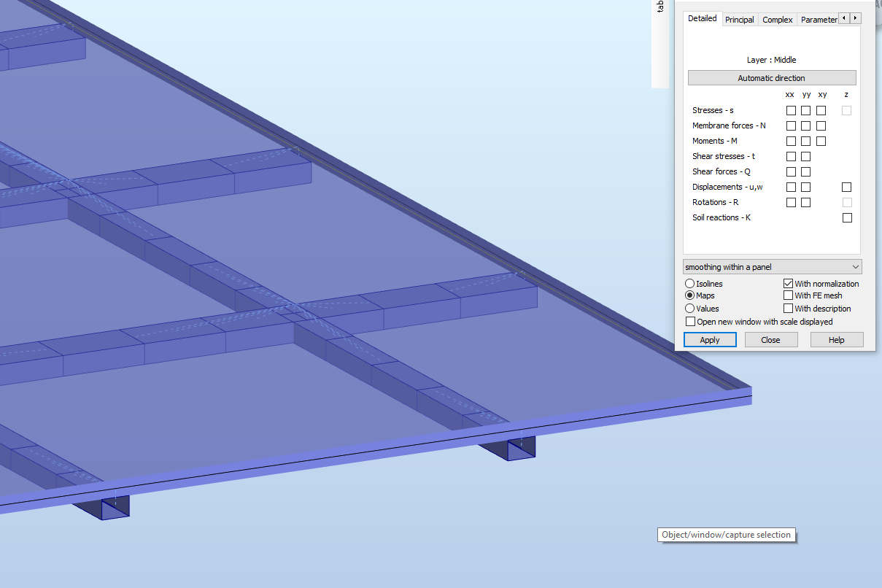Check the yy box for Membrane forces - N
Screen dimensions: 882x588
click(806, 125)
